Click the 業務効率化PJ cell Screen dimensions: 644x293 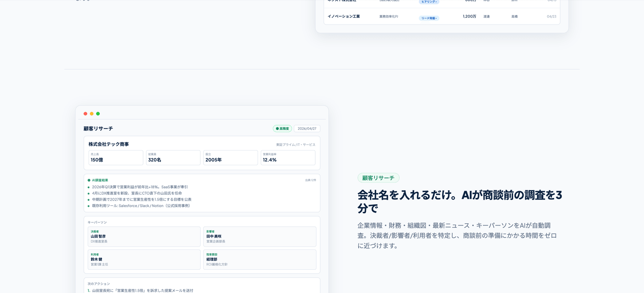389,17
